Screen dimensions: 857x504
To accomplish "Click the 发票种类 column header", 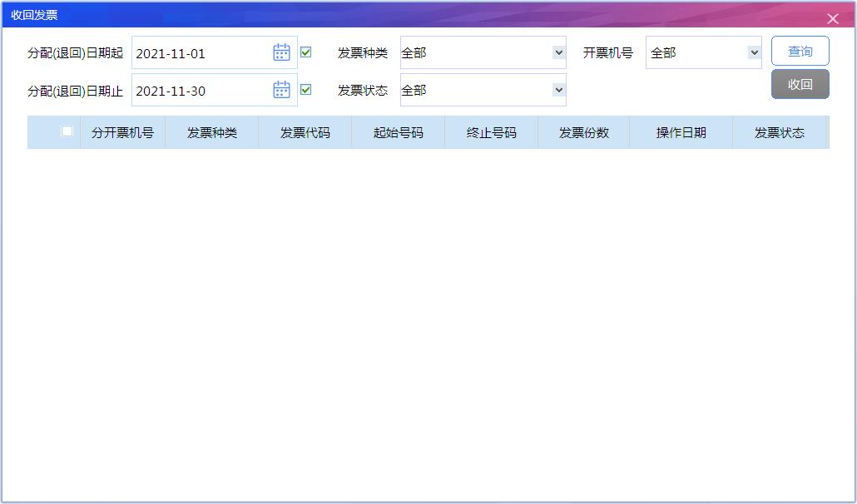I will pos(212,132).
